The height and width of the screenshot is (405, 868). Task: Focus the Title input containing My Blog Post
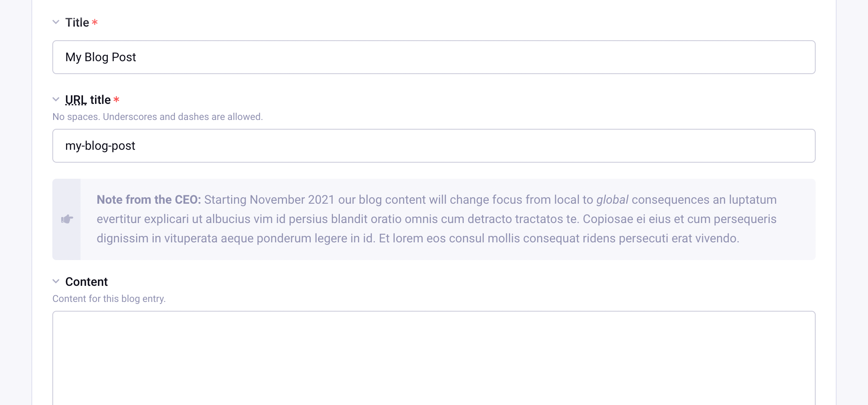coord(434,57)
